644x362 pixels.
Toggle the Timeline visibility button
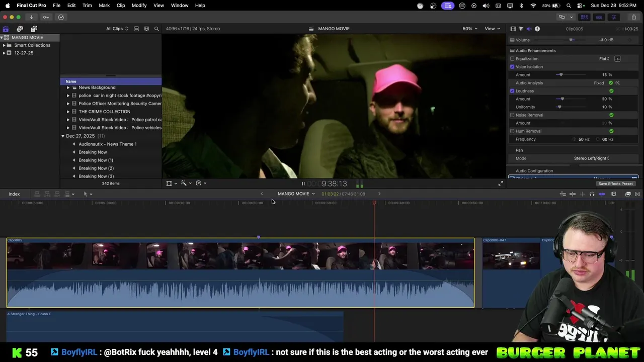click(x=599, y=17)
